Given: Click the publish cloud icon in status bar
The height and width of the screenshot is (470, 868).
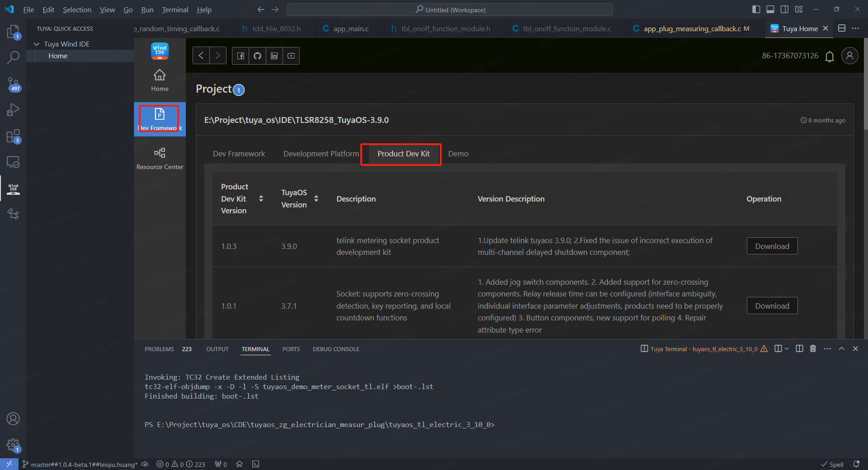Looking at the screenshot, I should (x=145, y=464).
